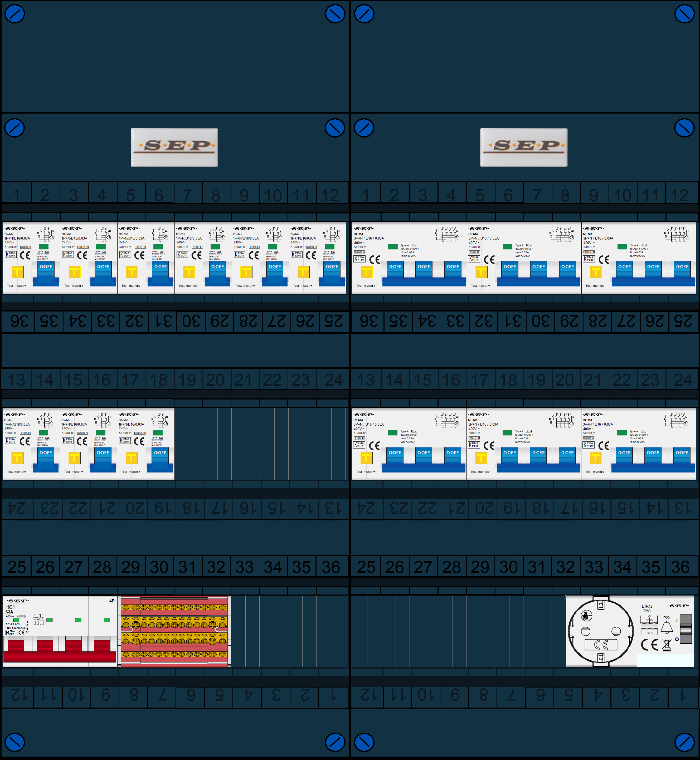The width and height of the screenshot is (700, 760).
Task: Switch the RCM2 breaker under left panel slots 9-10
Action: tap(275, 274)
